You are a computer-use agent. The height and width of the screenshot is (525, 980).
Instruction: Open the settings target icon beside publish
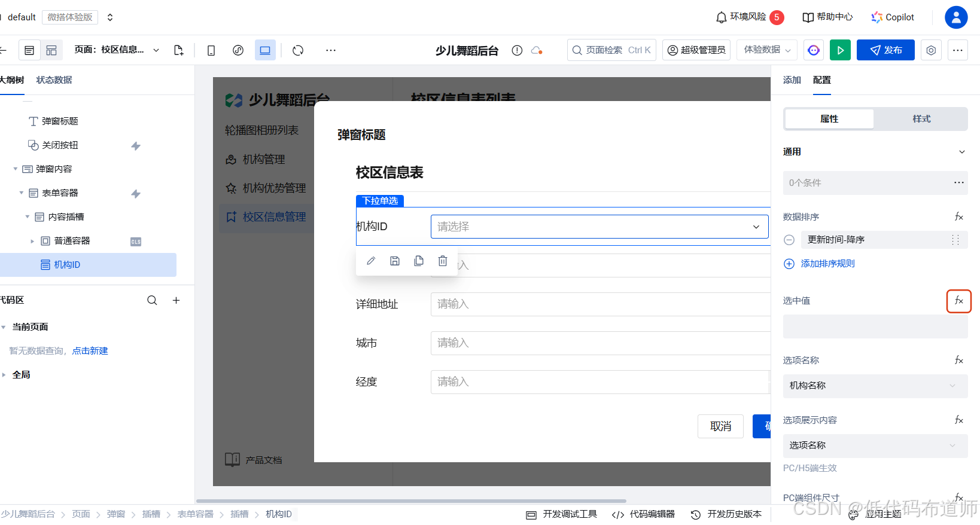pyautogui.click(x=931, y=50)
